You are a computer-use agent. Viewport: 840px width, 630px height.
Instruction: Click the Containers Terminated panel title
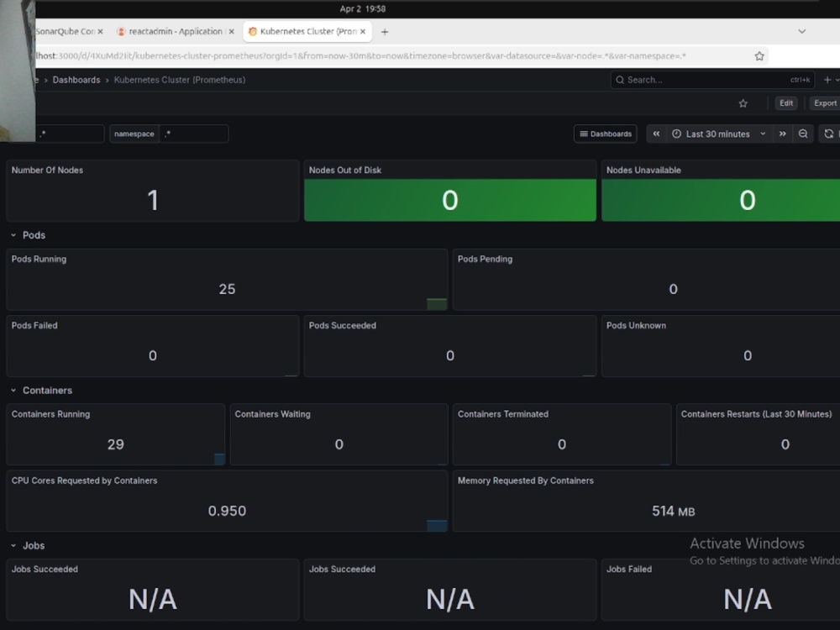click(x=502, y=415)
